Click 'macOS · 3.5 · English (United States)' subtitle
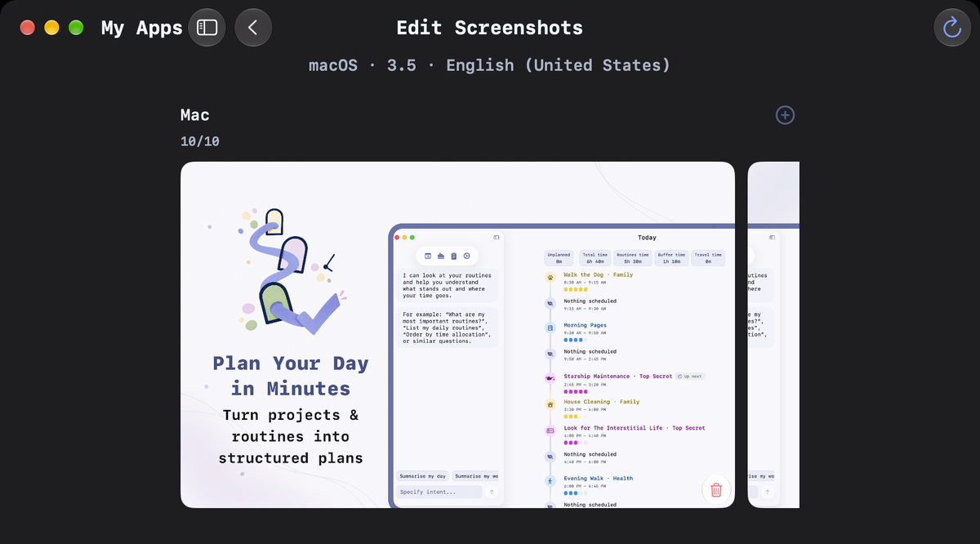980x544 pixels. tap(490, 65)
